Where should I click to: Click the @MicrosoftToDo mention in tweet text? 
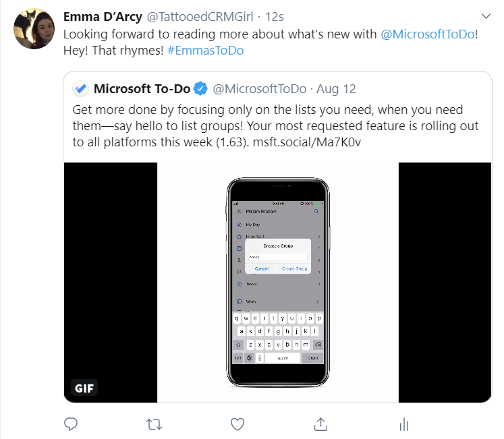click(x=430, y=34)
